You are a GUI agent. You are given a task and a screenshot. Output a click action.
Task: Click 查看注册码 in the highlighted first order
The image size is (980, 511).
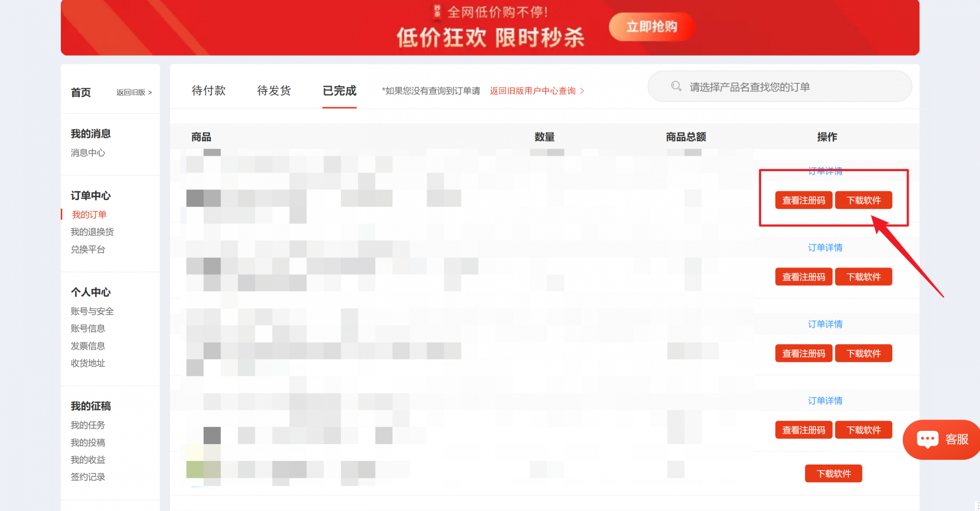(x=803, y=200)
